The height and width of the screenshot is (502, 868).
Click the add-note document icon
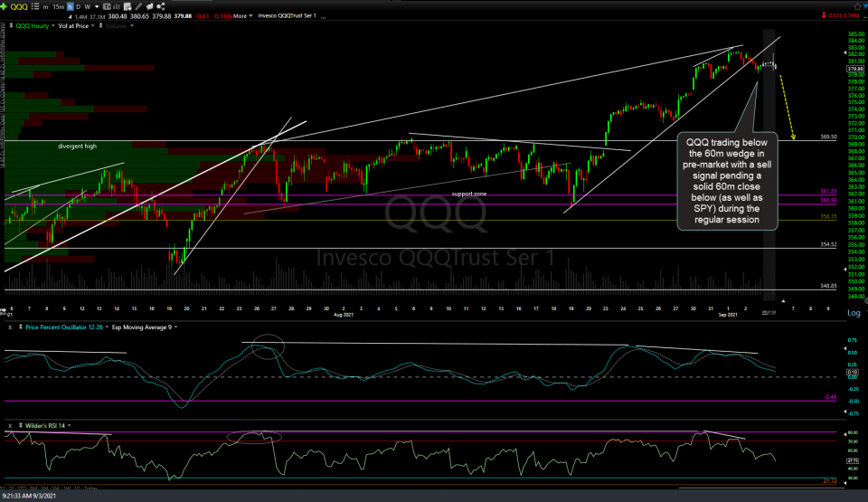coord(127,6)
